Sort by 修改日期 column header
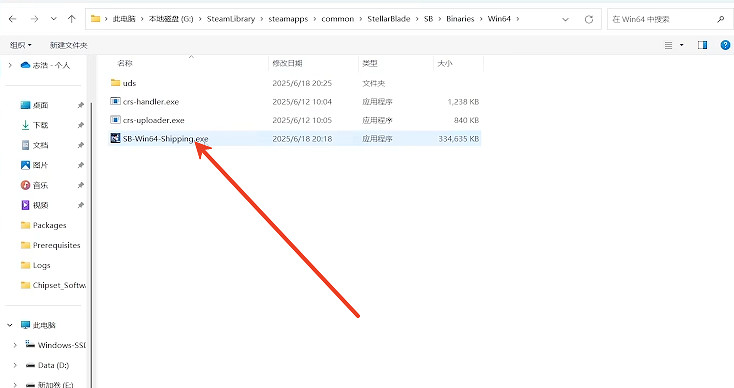Image resolution: width=734 pixels, height=388 pixels. coord(287,63)
